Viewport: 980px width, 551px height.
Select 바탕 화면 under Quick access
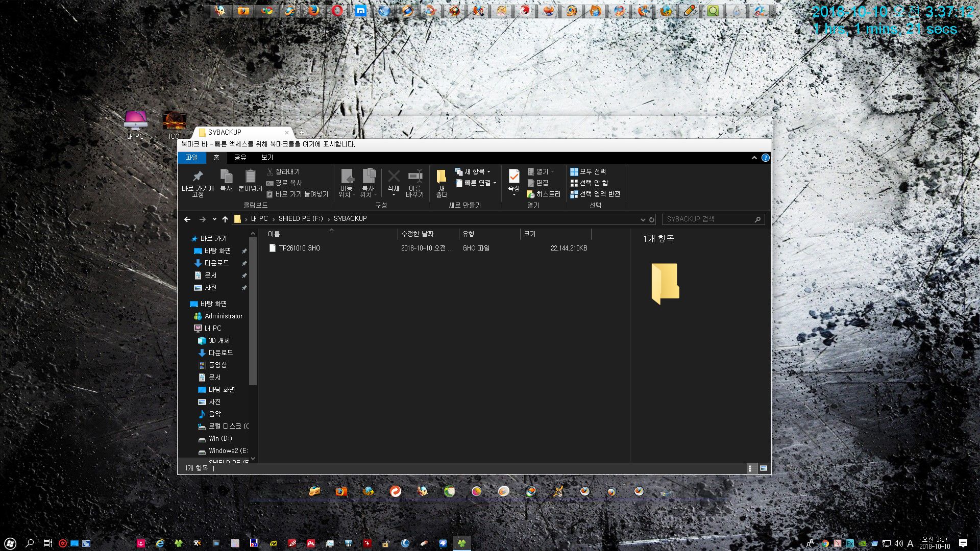pos(217,251)
